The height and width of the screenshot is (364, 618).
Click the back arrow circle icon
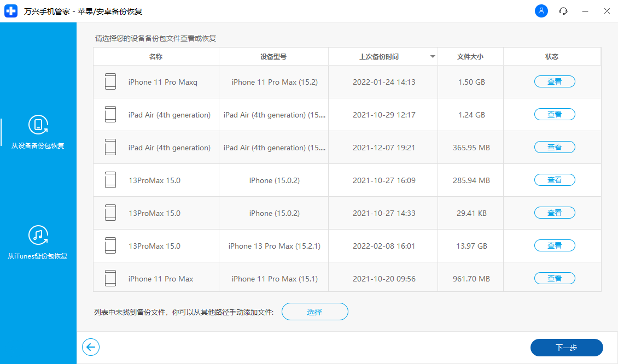(x=91, y=347)
